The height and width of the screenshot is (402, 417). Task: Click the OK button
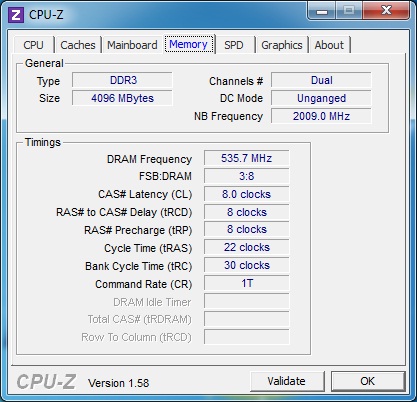368,381
